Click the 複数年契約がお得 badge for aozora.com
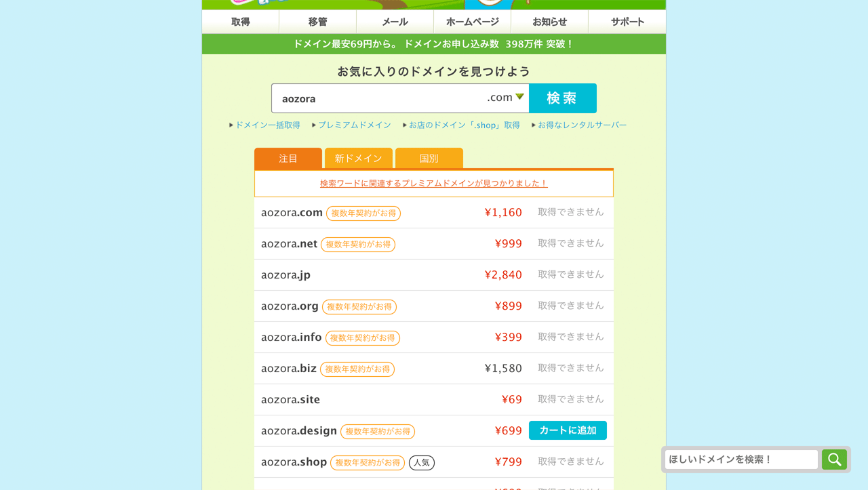The image size is (868, 490). [x=363, y=213]
